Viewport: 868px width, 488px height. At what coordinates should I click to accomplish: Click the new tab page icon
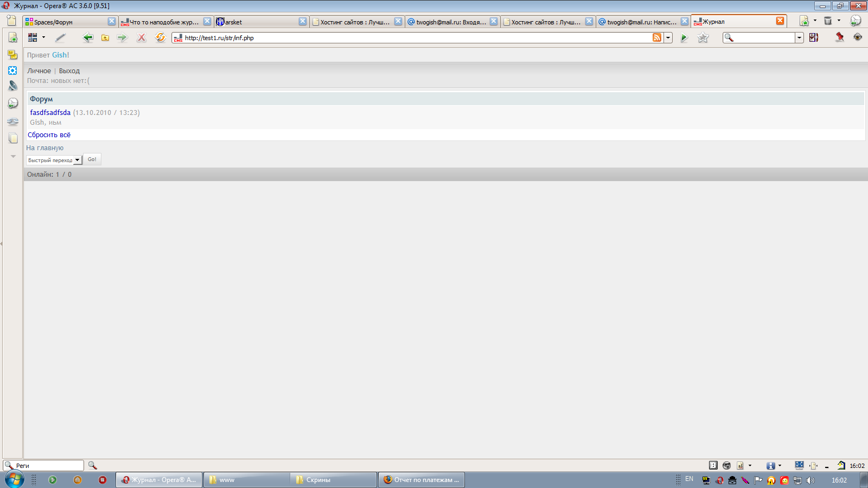click(11, 21)
